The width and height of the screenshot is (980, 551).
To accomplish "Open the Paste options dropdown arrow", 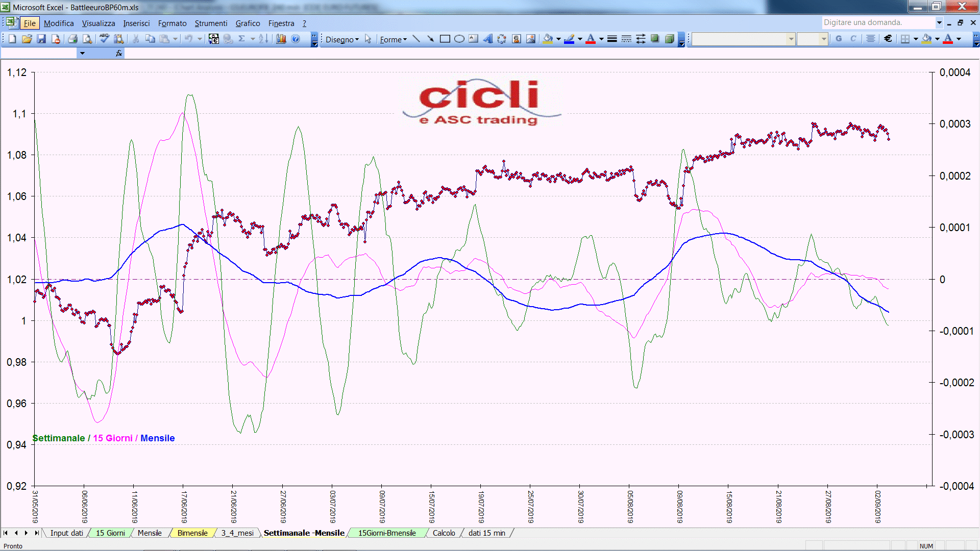I will click(175, 39).
